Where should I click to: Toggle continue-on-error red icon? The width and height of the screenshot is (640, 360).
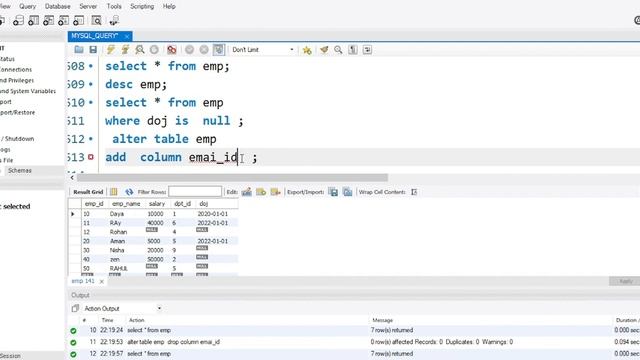(x=172, y=50)
